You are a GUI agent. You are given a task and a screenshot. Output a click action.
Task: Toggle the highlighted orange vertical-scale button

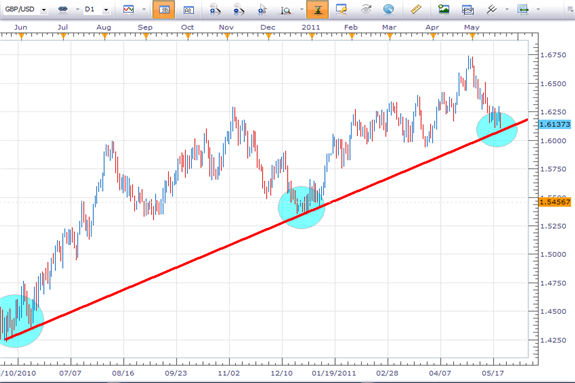click(x=317, y=10)
